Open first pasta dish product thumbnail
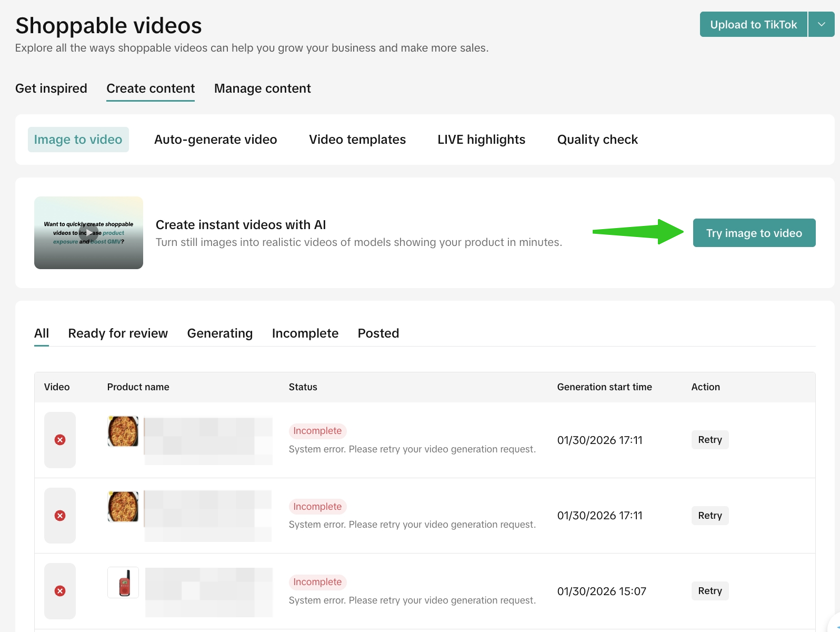 click(123, 431)
